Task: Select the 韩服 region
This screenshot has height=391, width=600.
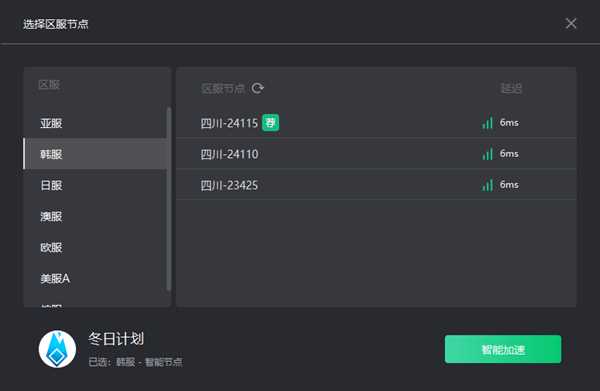Action: [x=95, y=154]
